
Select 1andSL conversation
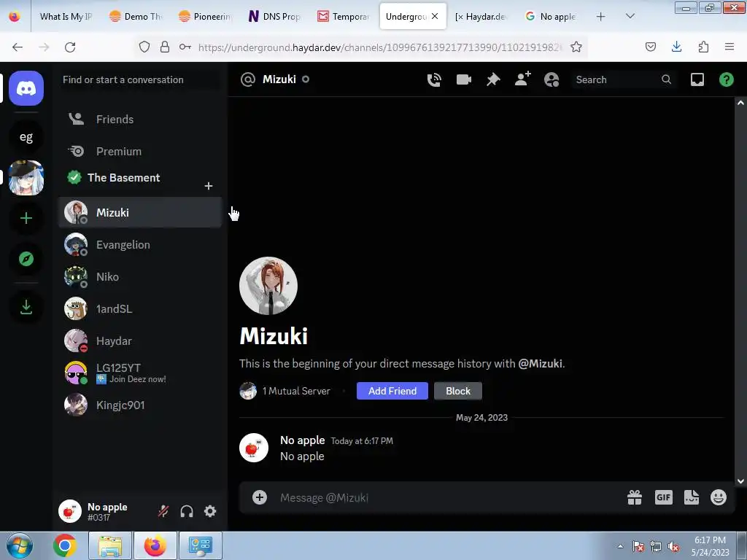pyautogui.click(x=140, y=309)
